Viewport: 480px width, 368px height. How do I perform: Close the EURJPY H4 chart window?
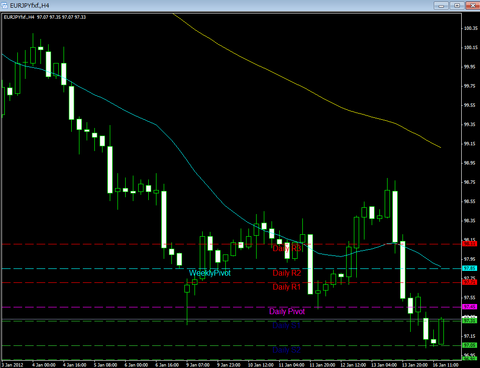click(473, 5)
